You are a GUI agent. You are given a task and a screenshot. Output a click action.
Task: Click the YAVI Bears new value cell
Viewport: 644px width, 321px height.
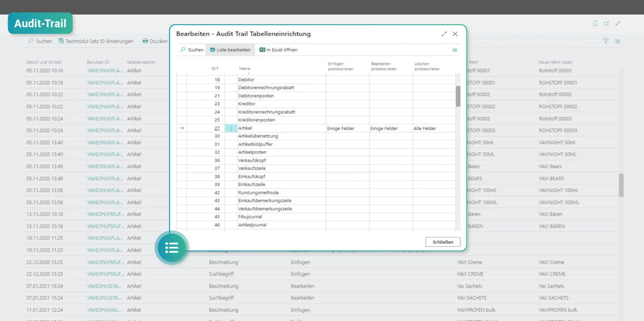tap(550, 166)
